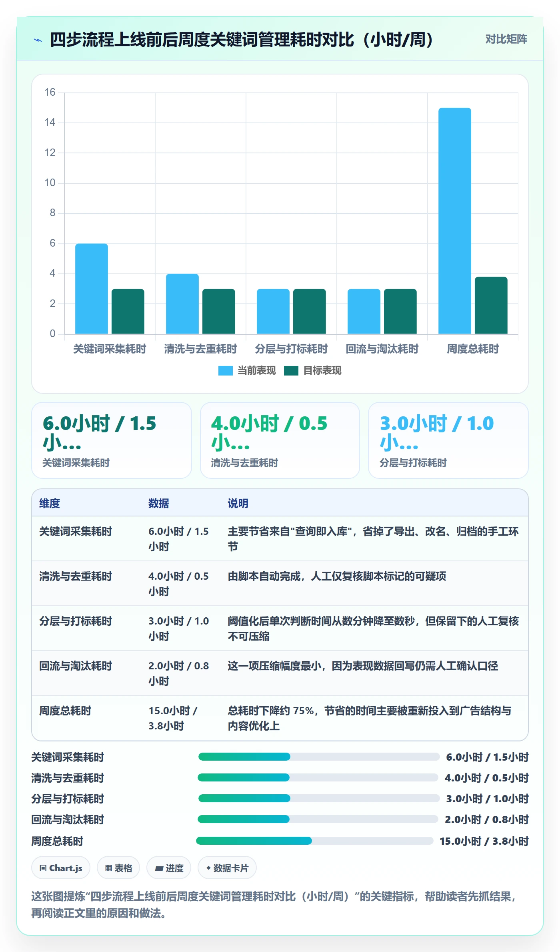Screen dimensions: 560x952
Task: Open the 3.0小时 / 1.0 data card
Action: pos(448,440)
